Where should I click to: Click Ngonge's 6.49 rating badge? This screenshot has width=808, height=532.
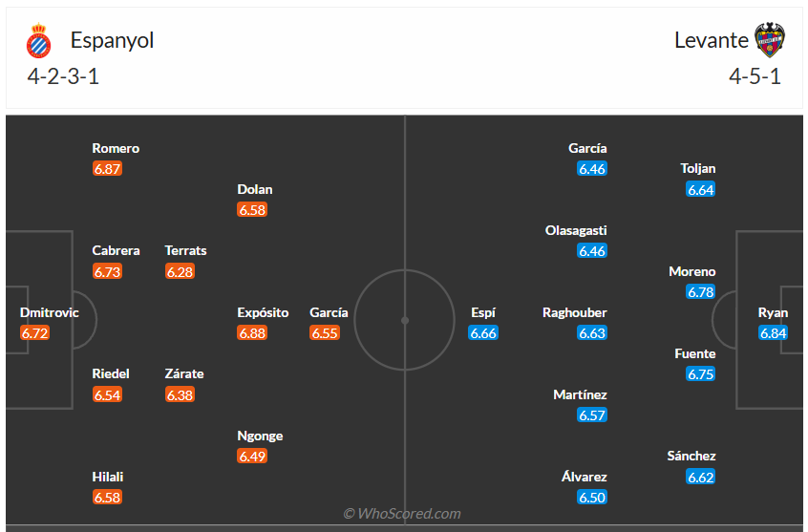pos(252,457)
